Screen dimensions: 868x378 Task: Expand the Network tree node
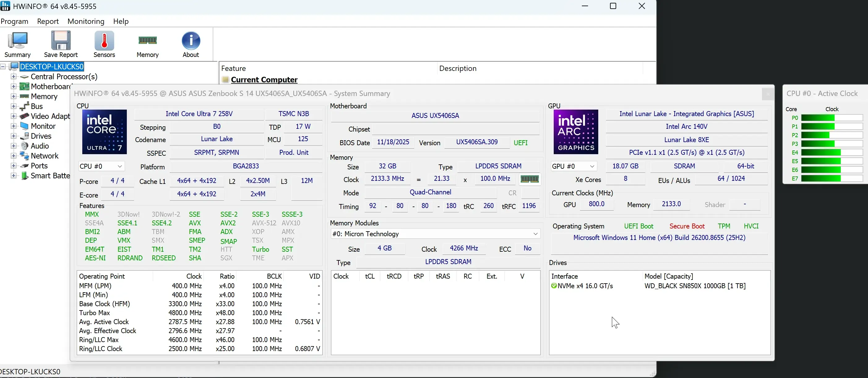[x=14, y=156]
